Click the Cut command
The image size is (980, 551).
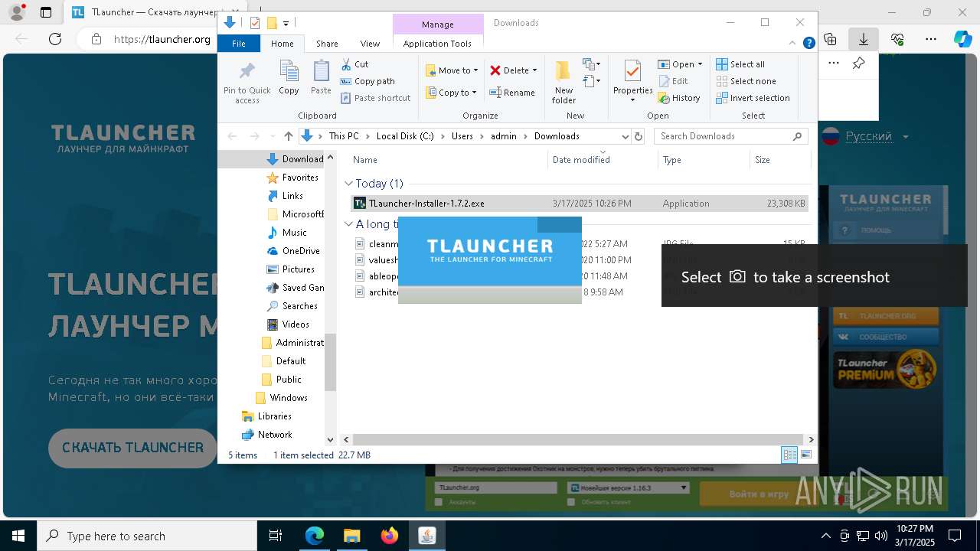click(x=354, y=64)
